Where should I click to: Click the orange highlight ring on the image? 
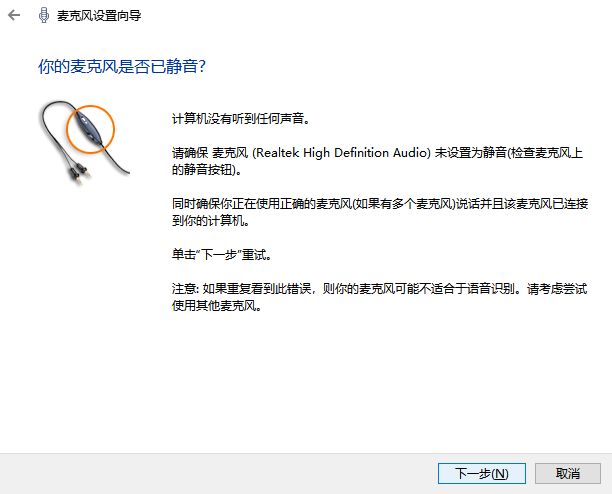coord(90,129)
